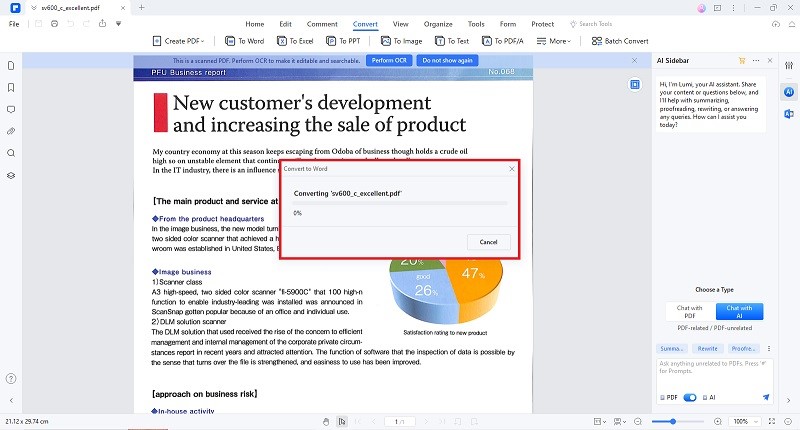Click the To Image conversion tool
The width and height of the screenshot is (800, 430).
click(402, 41)
